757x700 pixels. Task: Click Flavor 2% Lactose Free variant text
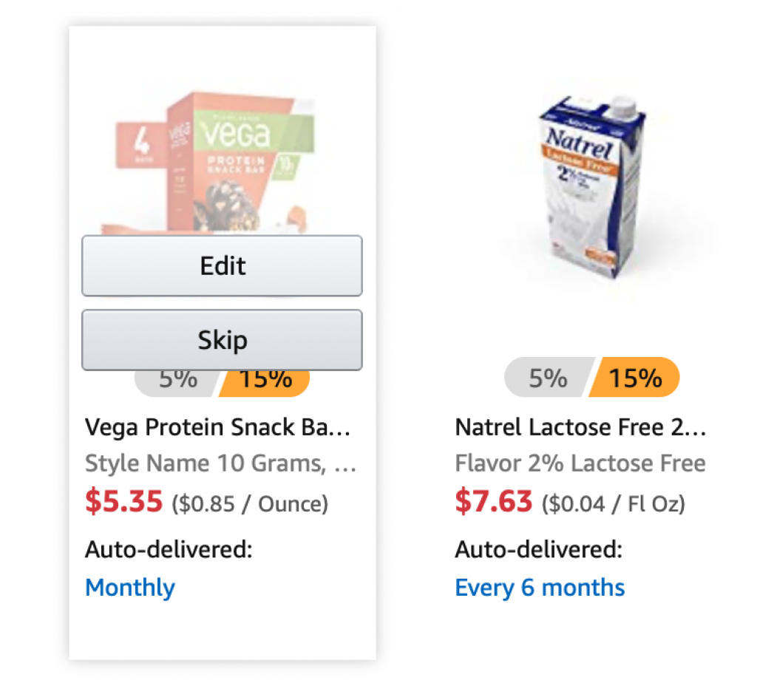coord(580,463)
